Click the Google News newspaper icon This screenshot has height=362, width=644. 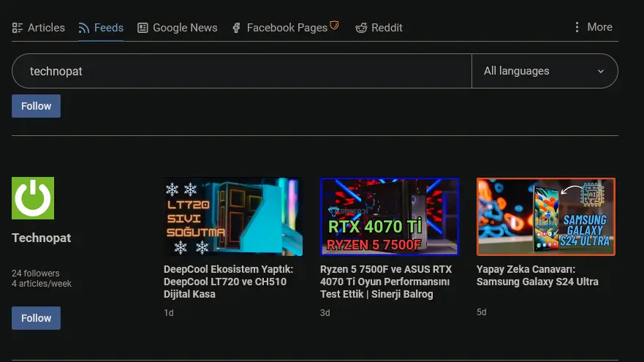point(143,28)
